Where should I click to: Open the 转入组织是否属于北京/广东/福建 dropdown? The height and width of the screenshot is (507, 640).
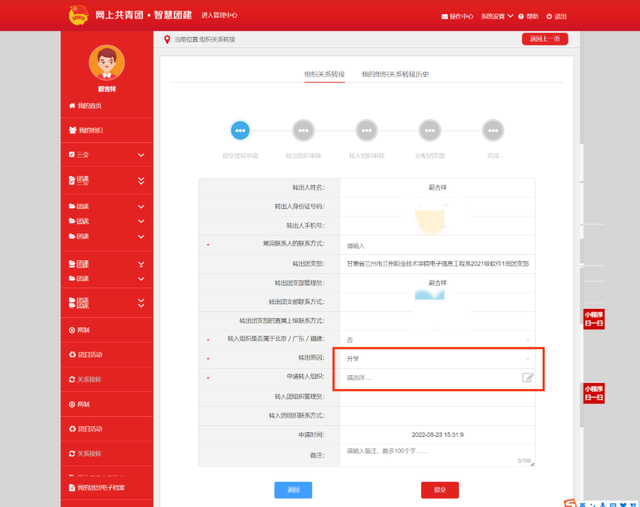coord(438,340)
